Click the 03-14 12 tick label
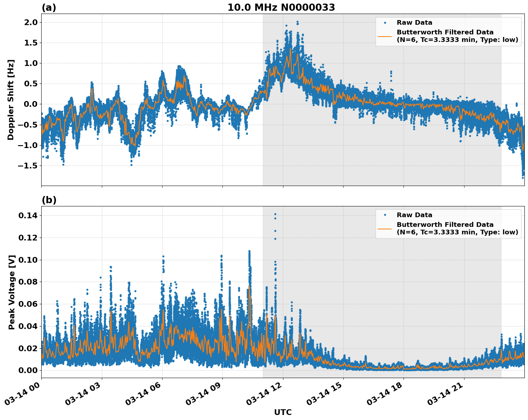The width and height of the screenshot is (528, 420). [264, 393]
